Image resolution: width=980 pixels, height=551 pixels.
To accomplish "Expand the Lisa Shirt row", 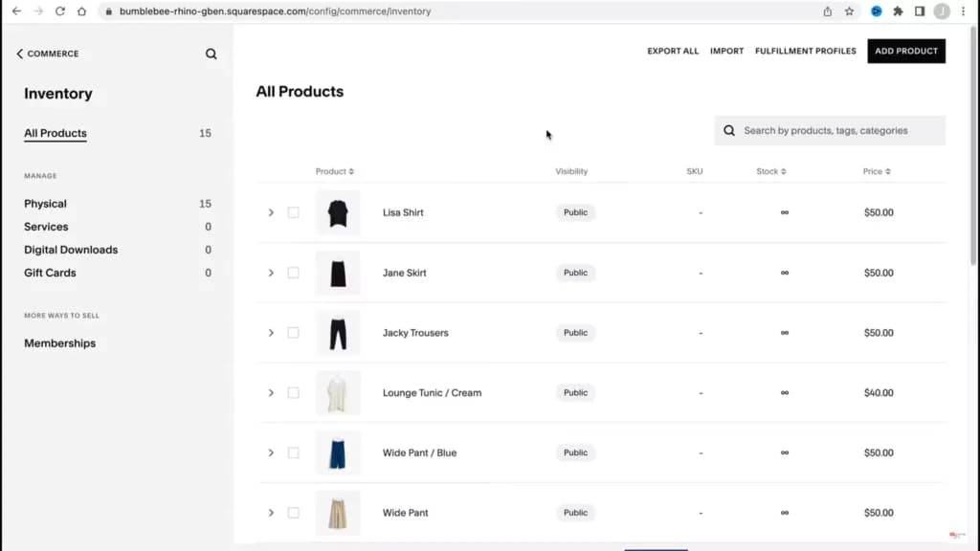I will (271, 212).
